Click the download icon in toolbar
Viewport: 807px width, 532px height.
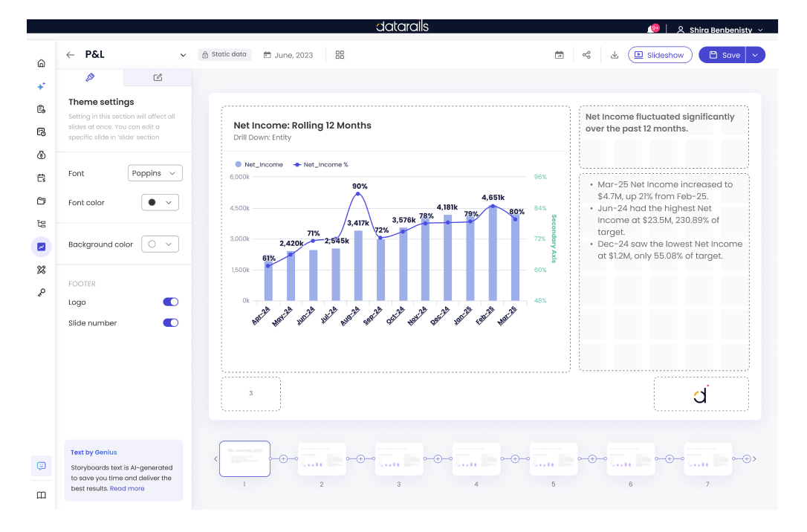[615, 55]
